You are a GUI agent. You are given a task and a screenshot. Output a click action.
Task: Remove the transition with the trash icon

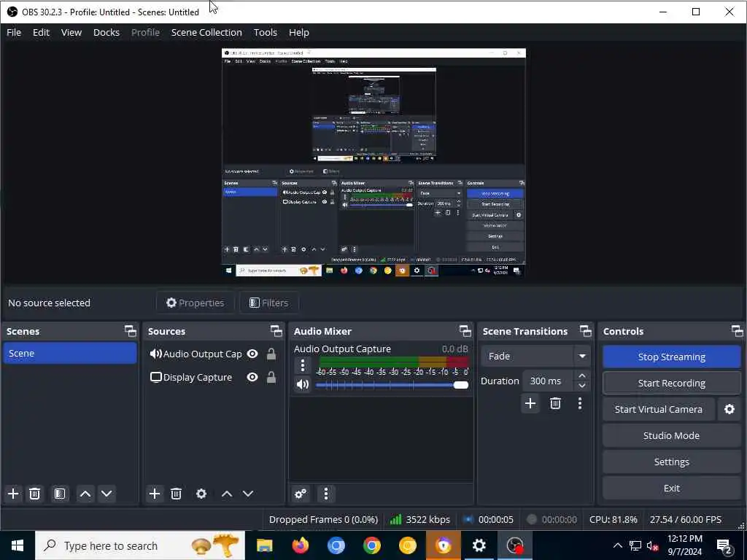pyautogui.click(x=555, y=403)
